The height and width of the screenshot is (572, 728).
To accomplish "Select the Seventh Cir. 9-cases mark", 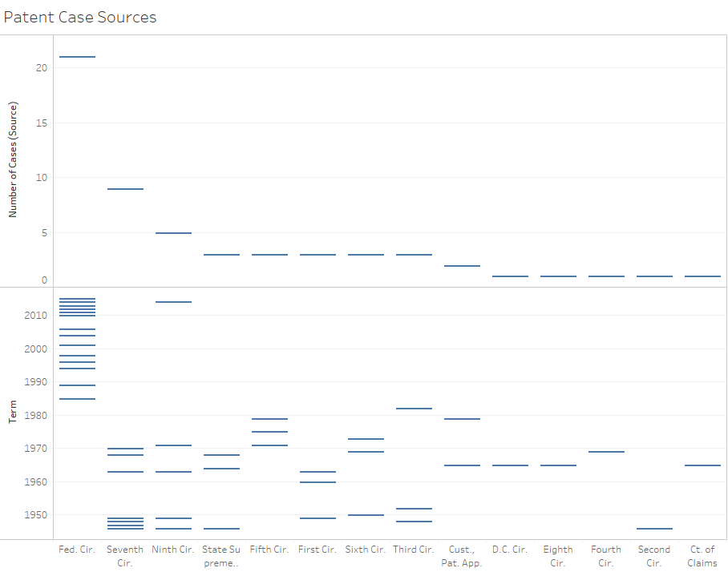I will tap(125, 189).
